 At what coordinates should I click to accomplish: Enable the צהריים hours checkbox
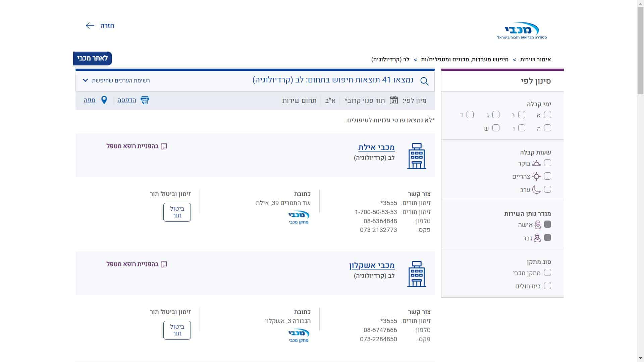pyautogui.click(x=547, y=176)
